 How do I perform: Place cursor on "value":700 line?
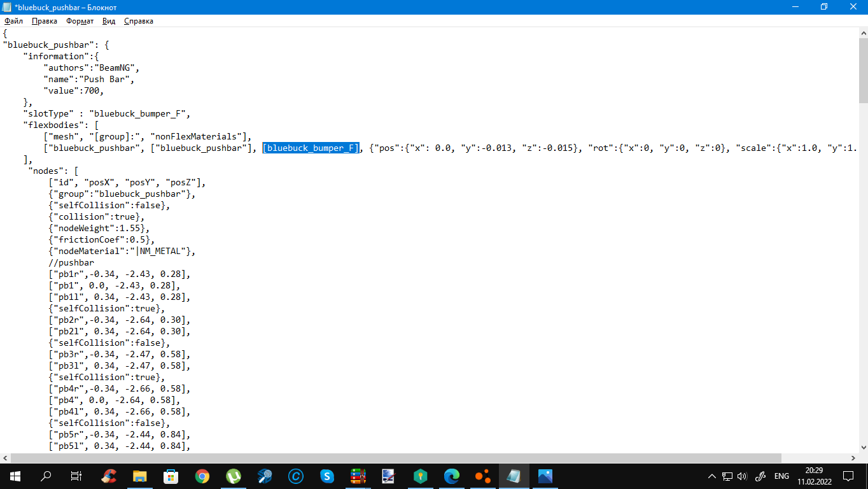pos(73,90)
